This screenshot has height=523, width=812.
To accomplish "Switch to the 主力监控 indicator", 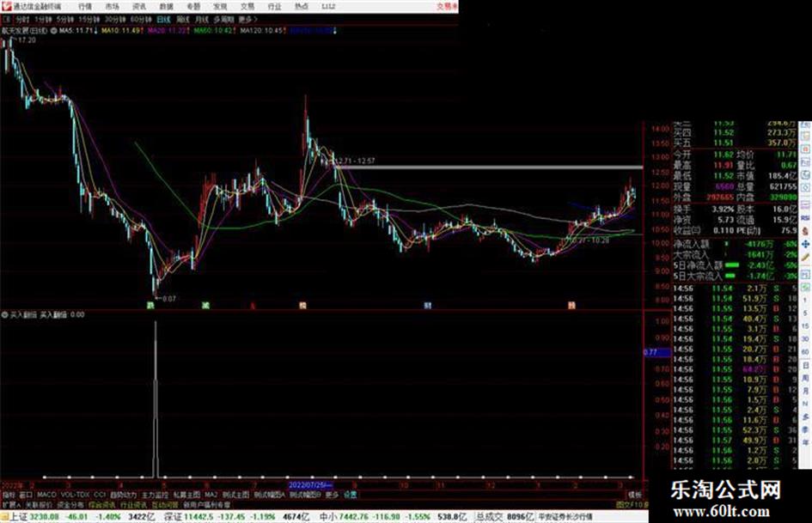I will (x=155, y=495).
